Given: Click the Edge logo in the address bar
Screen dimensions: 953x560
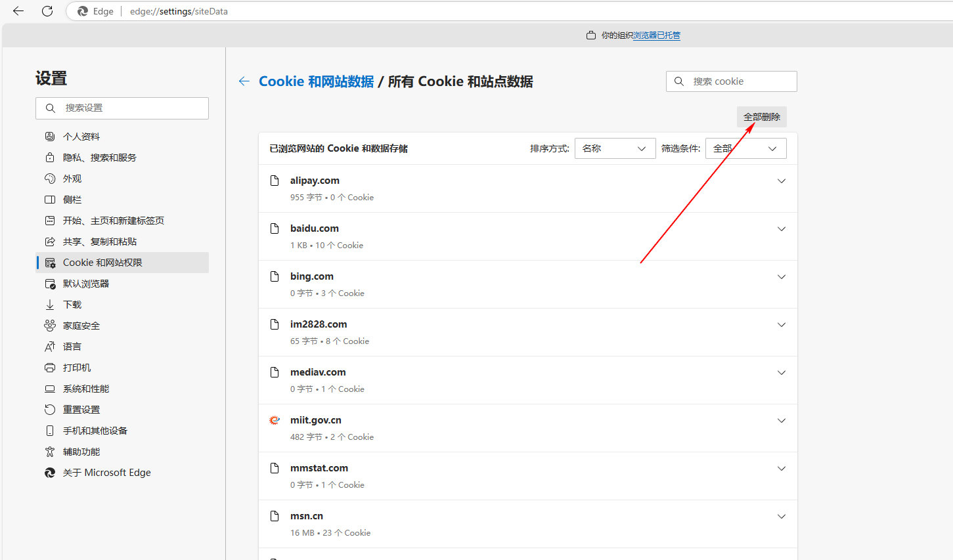Looking at the screenshot, I should click(83, 11).
